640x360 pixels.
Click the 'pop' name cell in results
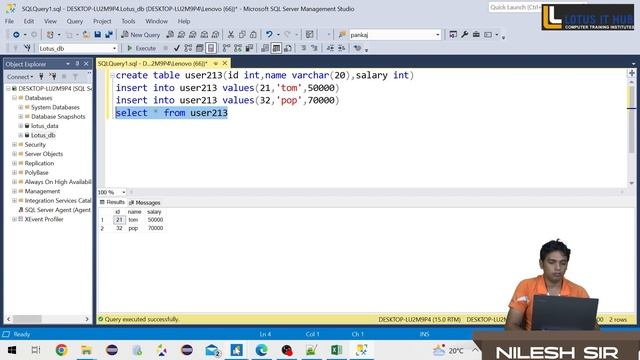pos(133,228)
